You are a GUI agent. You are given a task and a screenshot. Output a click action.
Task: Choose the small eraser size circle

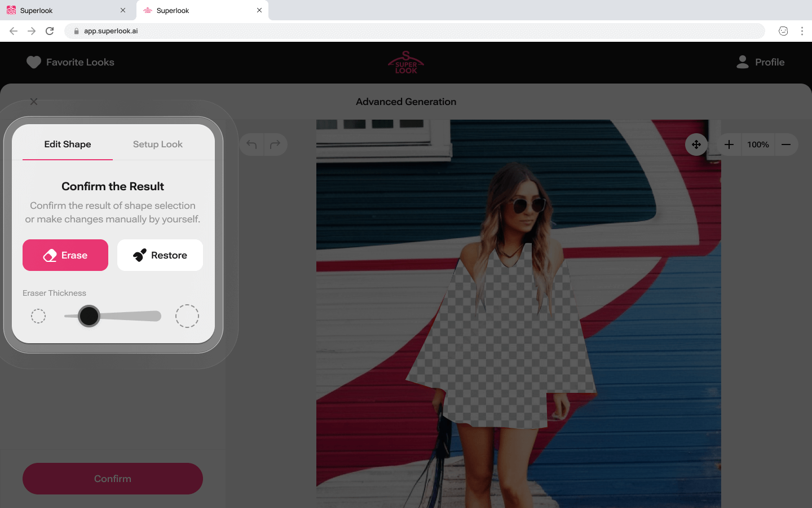[38, 316]
